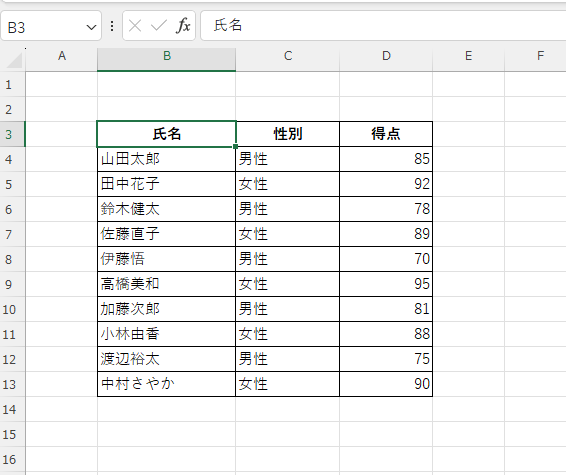
Task: Select row 13 header
Action: pyautogui.click(x=12, y=384)
